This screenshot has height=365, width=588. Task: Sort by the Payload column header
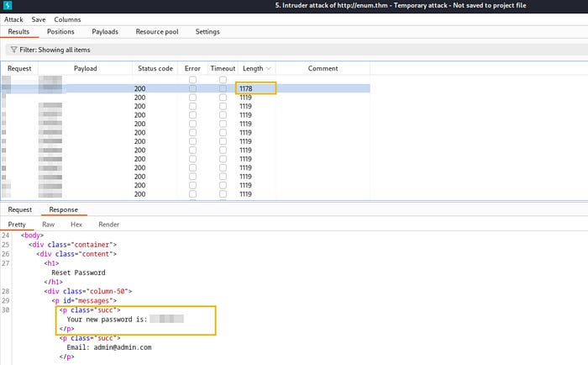tap(85, 68)
